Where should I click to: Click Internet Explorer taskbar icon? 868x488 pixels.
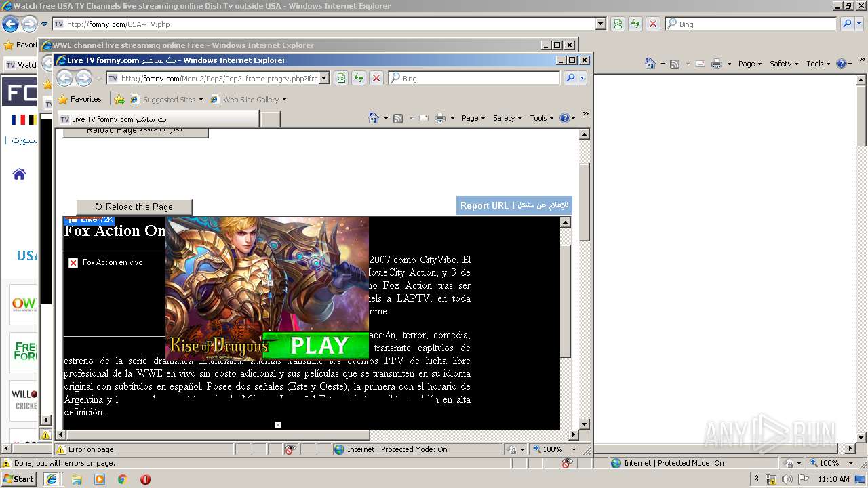[x=52, y=479]
